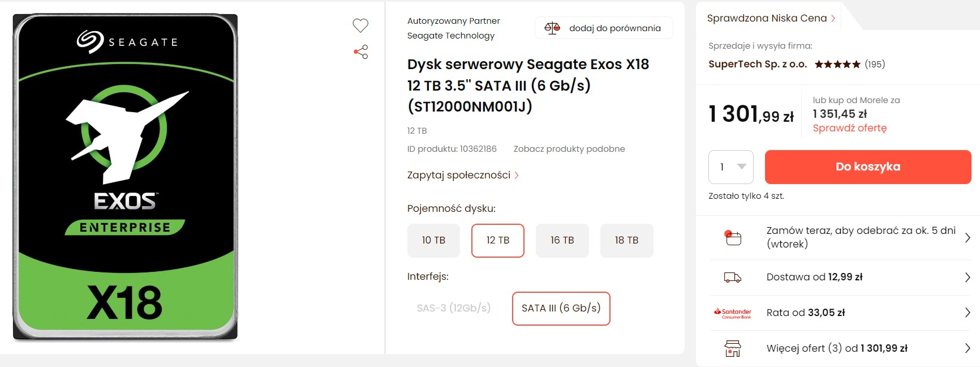
Task: Open Sprawdzona Niska Cena tab
Action: click(771, 18)
